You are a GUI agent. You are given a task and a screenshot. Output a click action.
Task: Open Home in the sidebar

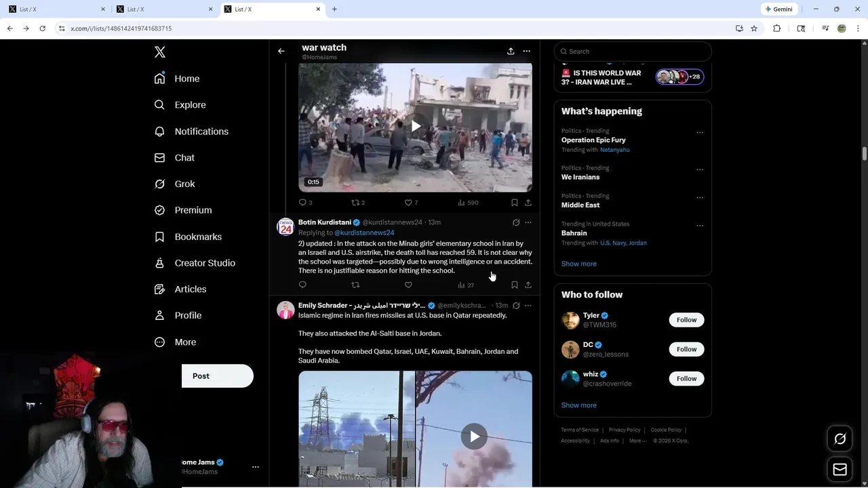click(x=177, y=79)
